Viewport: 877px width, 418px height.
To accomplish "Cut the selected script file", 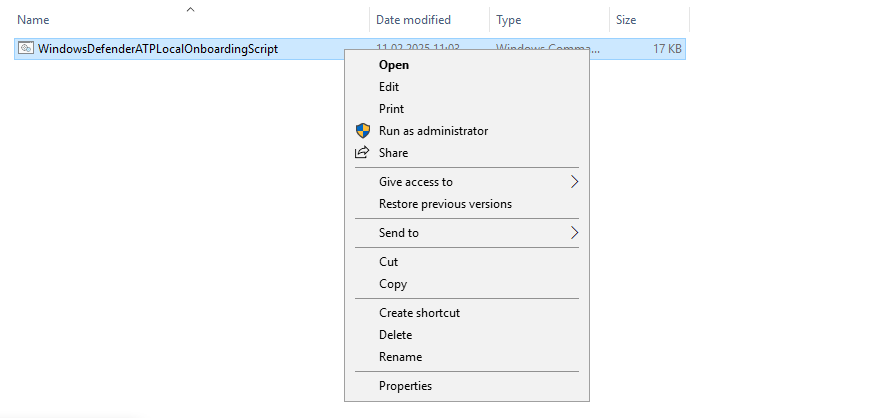I will 388,262.
